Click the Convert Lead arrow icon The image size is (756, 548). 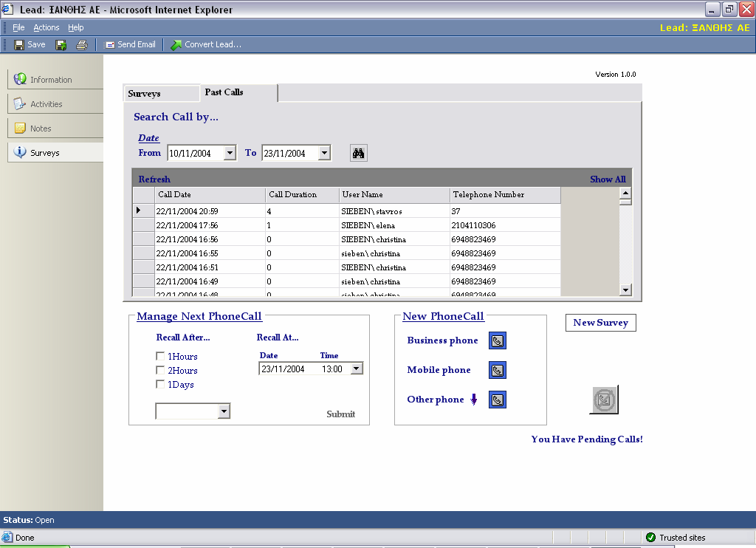[176, 45]
